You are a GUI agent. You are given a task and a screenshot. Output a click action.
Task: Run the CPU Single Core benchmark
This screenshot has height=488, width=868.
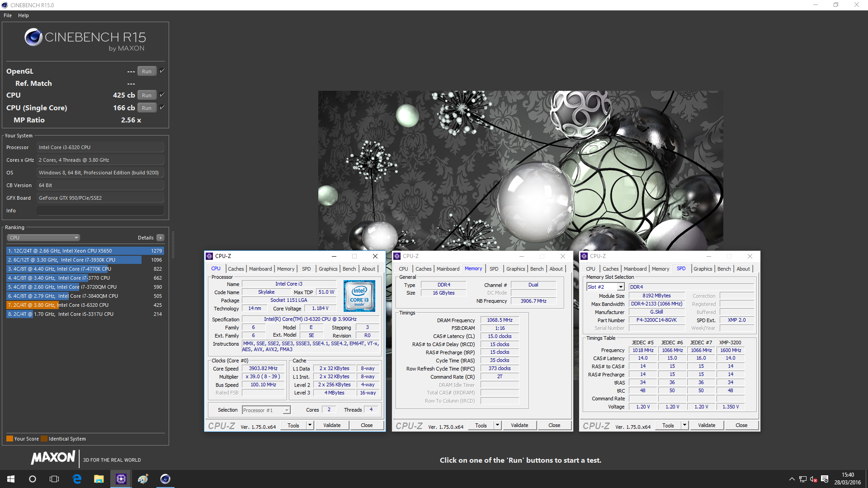147,108
